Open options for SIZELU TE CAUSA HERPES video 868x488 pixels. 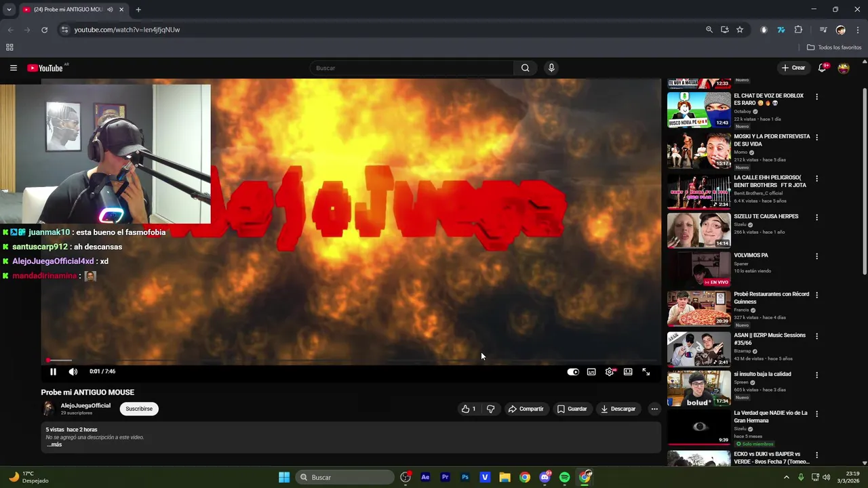click(816, 217)
